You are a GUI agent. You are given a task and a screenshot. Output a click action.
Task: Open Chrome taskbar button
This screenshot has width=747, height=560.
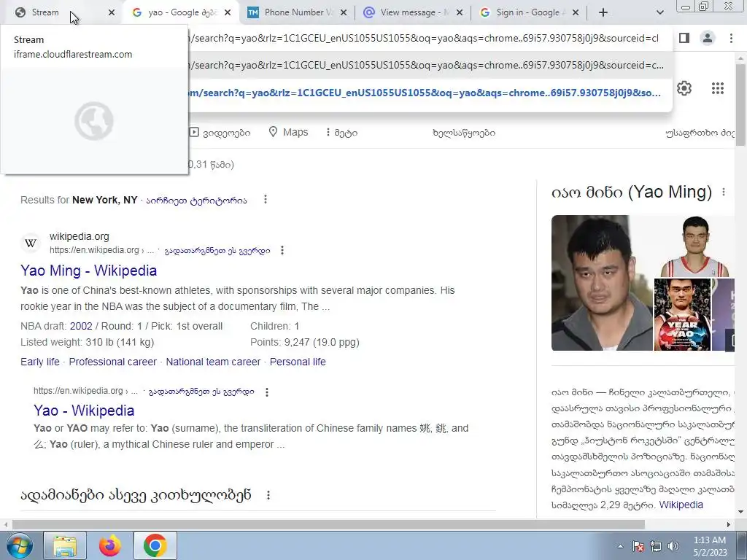click(x=155, y=545)
